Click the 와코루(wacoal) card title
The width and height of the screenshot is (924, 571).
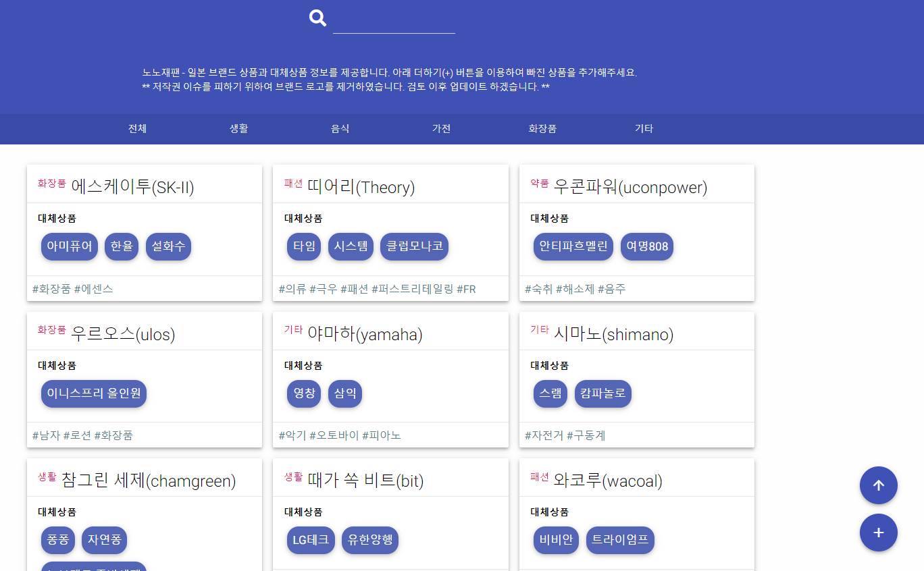click(x=608, y=481)
